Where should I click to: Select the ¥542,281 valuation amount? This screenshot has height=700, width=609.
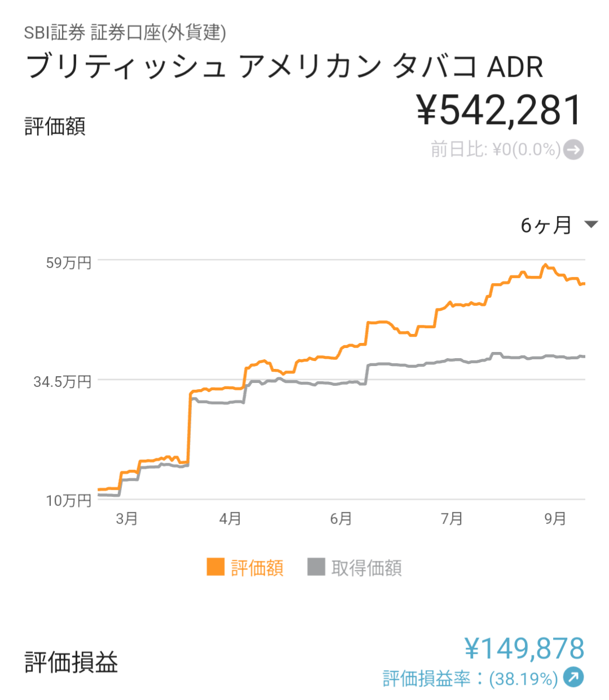(x=499, y=110)
